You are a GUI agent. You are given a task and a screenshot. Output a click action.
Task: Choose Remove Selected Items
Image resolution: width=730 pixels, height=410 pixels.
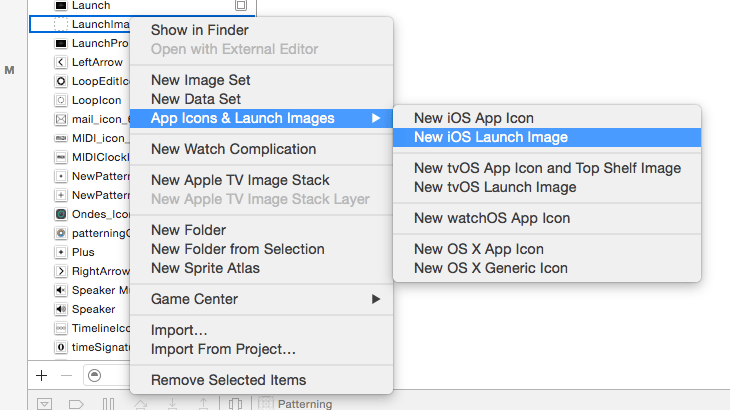coord(228,380)
